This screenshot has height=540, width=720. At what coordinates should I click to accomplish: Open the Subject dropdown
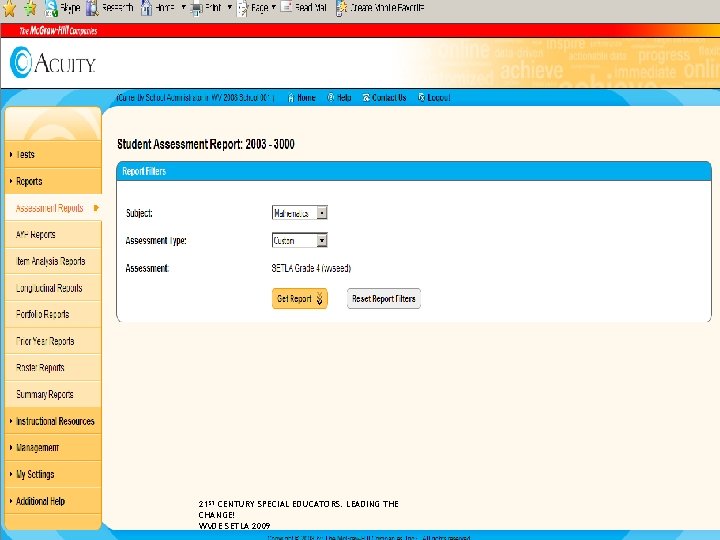(299, 213)
